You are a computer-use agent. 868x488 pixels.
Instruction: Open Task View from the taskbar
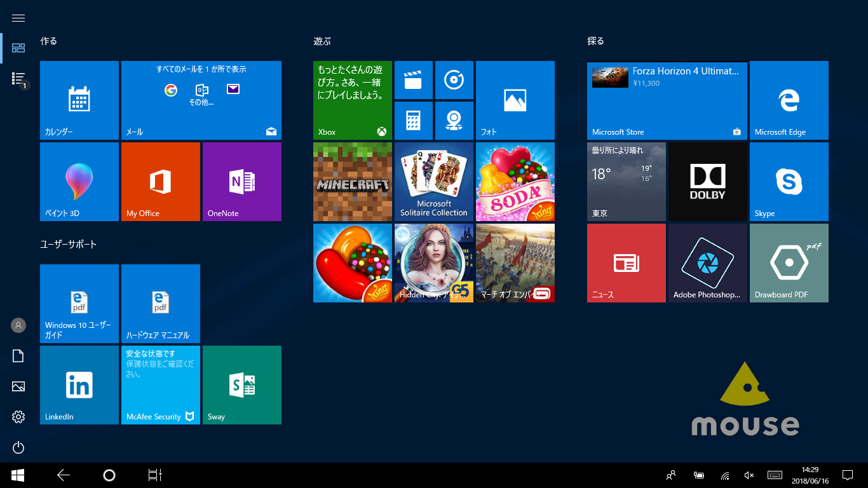pyautogui.click(x=154, y=475)
